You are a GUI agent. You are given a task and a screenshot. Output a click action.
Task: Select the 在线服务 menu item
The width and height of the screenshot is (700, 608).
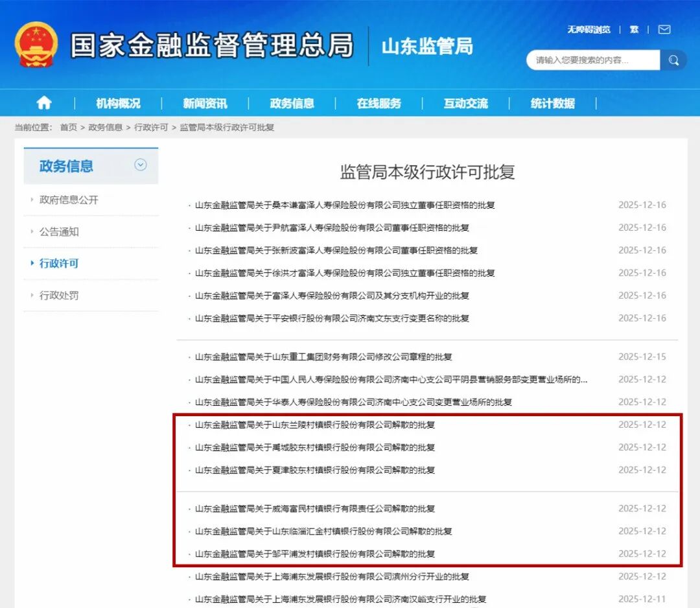pyautogui.click(x=380, y=102)
